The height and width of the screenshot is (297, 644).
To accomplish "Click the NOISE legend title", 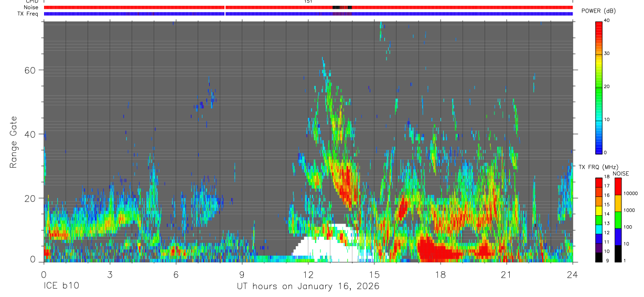I will (620, 173).
